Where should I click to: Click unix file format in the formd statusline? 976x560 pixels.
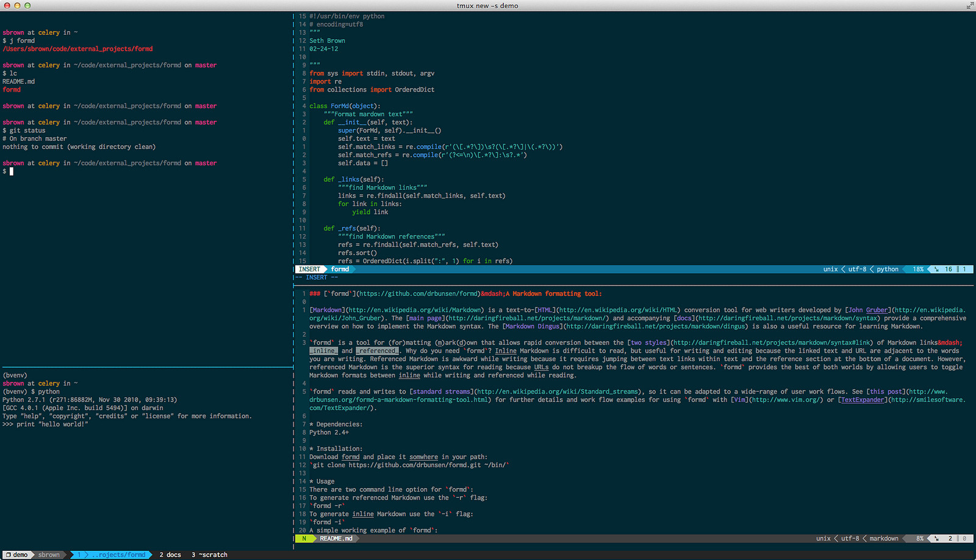pyautogui.click(x=830, y=269)
